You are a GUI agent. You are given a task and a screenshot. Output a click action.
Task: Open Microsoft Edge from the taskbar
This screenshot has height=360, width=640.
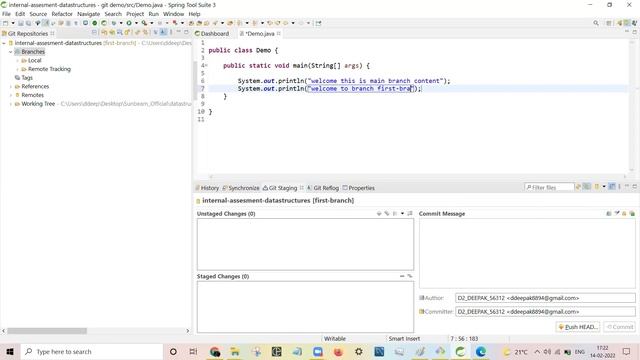point(480,351)
